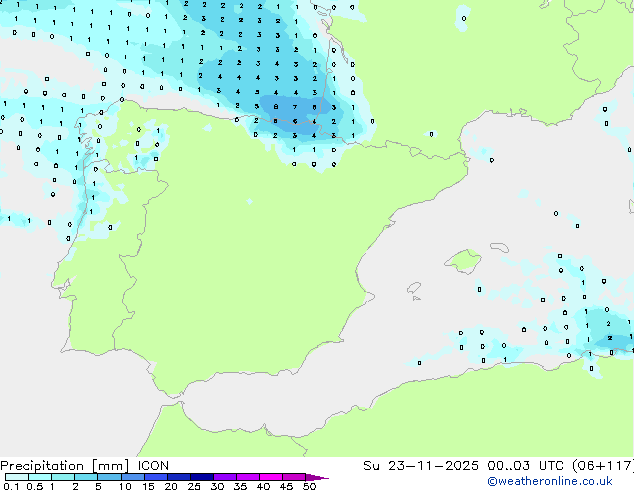Click the legend value "40"
Viewport: 634px width, 490px height.
coord(263,486)
